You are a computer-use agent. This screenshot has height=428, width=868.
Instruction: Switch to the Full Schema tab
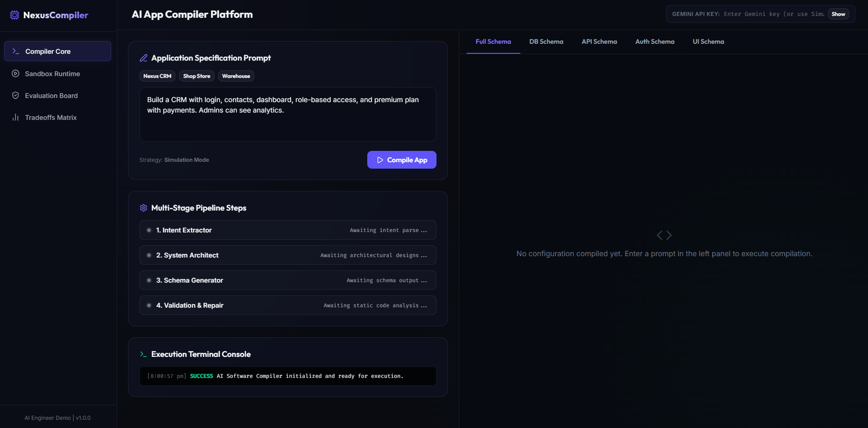pyautogui.click(x=493, y=41)
